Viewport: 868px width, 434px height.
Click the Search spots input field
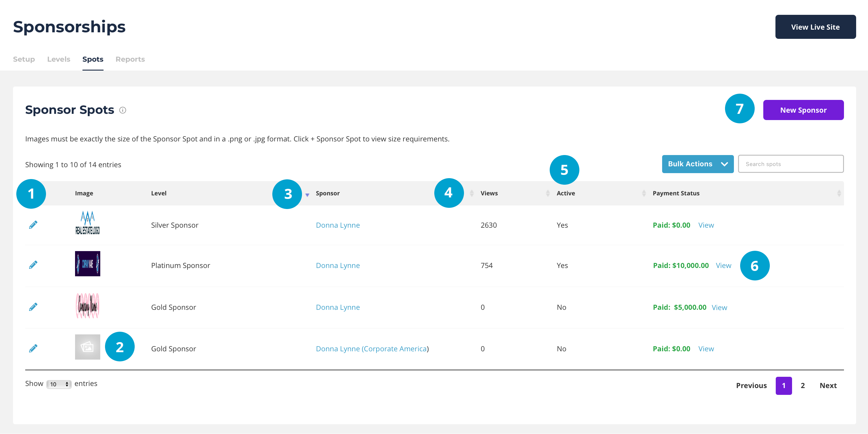tap(791, 164)
